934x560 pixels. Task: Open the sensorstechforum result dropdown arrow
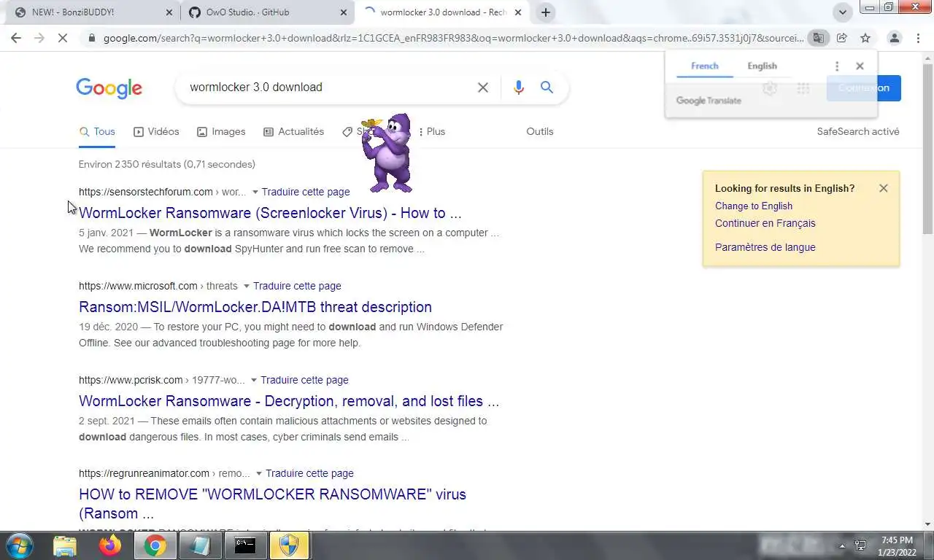[255, 192]
